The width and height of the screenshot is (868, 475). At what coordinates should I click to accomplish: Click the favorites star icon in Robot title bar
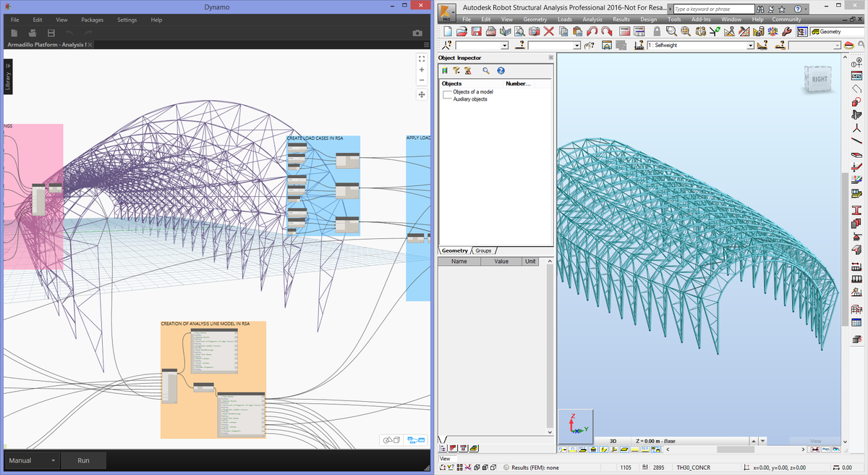coord(783,9)
